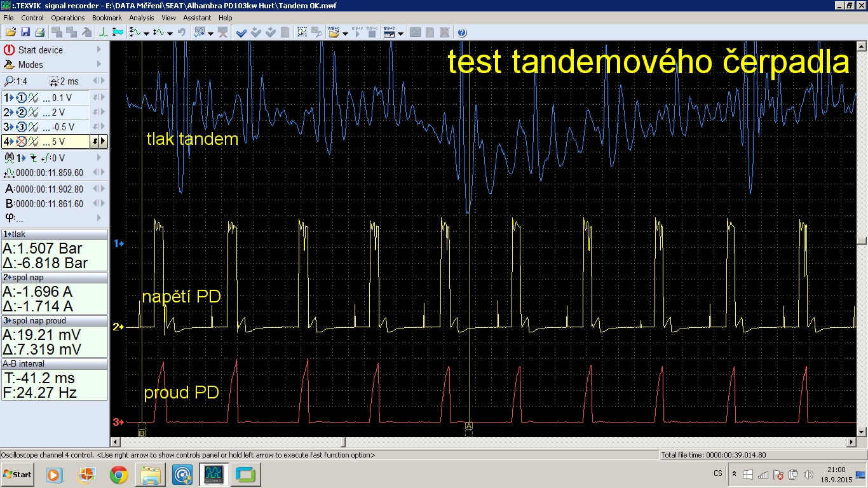Open the Operations menu
This screenshot has height=488, width=868.
pos(68,18)
